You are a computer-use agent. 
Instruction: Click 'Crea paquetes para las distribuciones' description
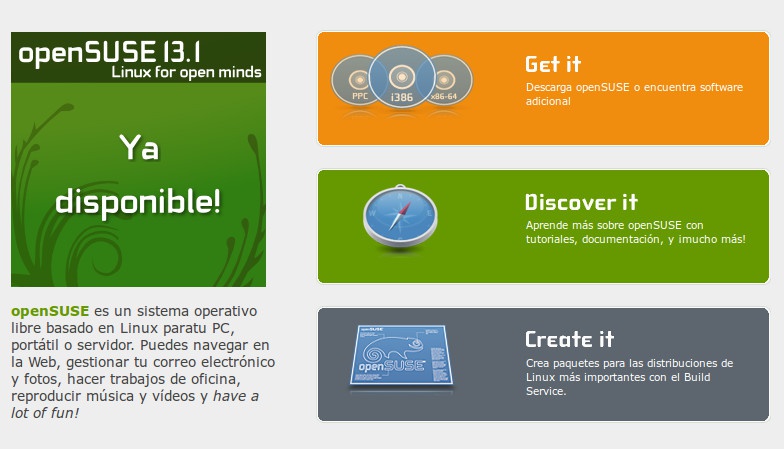coord(629,363)
